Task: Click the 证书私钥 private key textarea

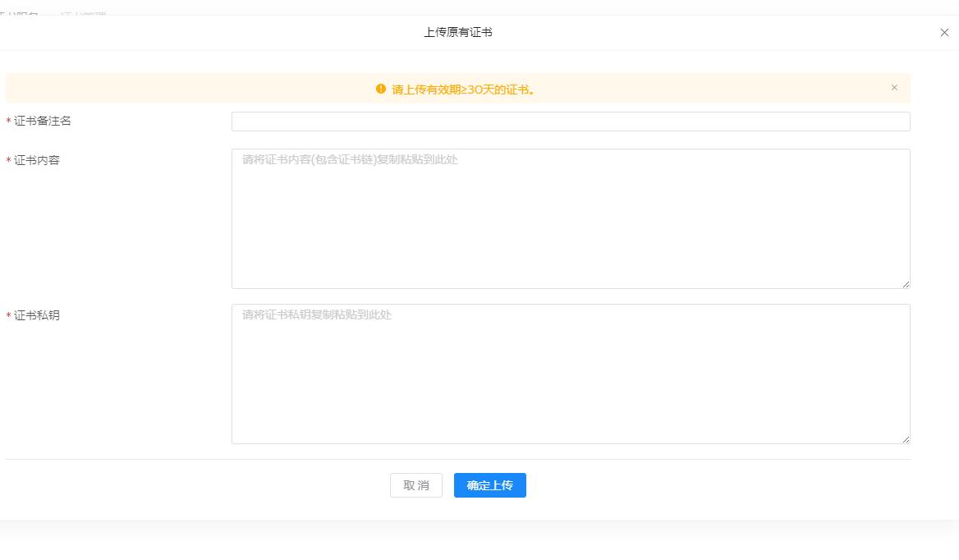Action: [571, 373]
